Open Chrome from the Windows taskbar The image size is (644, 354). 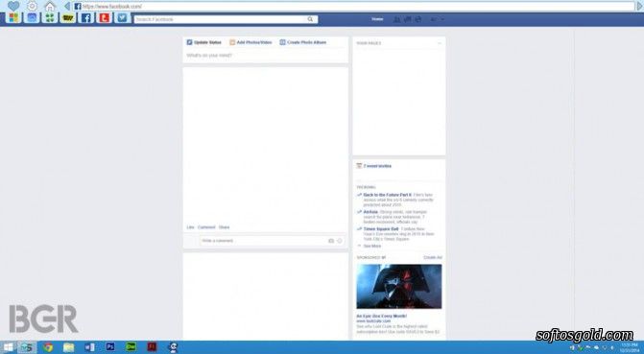48,347
